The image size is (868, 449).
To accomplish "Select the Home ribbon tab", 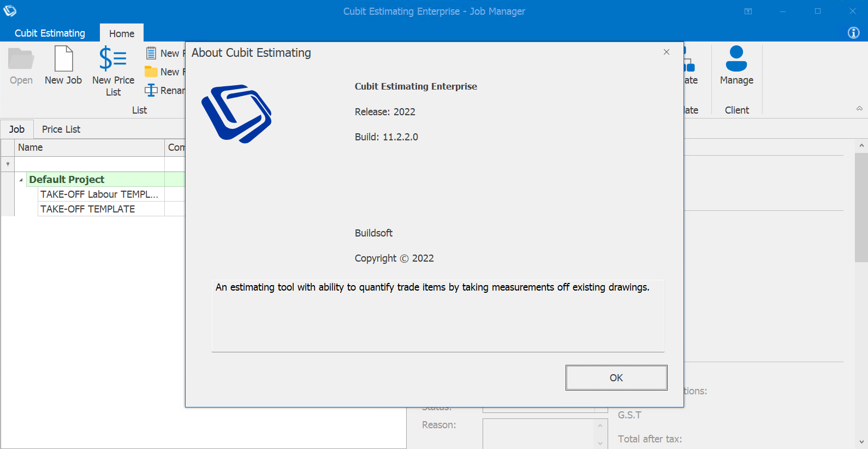I will click(122, 33).
